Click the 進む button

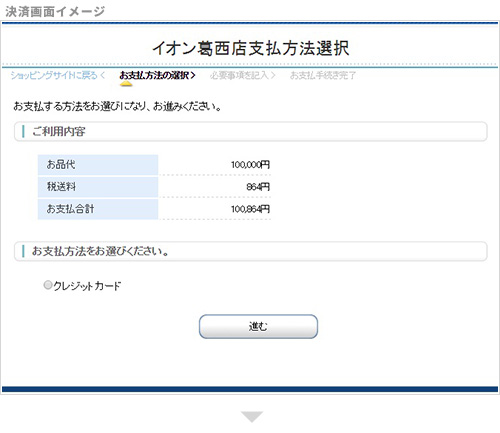tap(258, 326)
